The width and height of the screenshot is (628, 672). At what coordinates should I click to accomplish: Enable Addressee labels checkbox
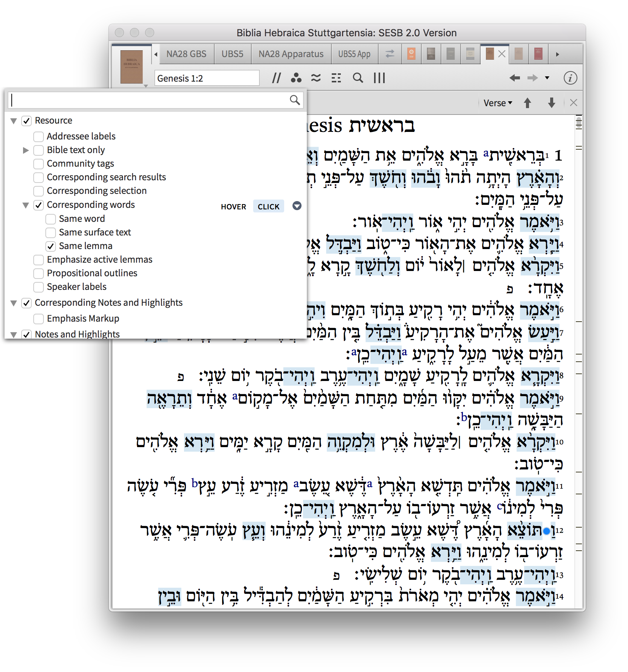(x=38, y=136)
